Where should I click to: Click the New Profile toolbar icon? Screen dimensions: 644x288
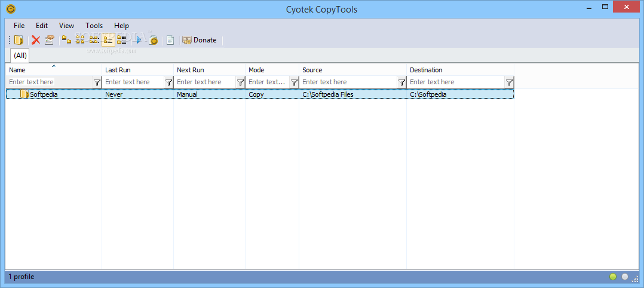19,40
